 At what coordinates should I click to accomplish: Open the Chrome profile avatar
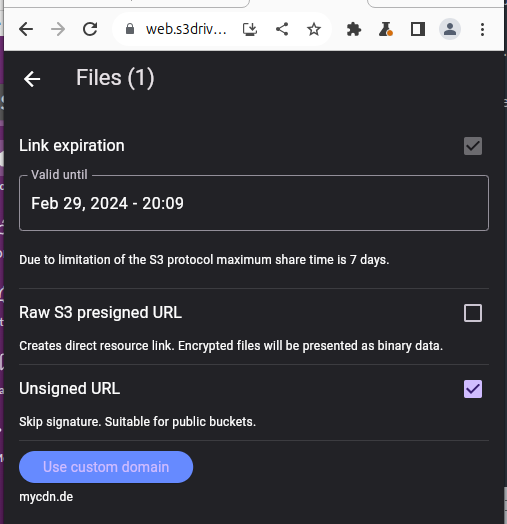pos(450,29)
